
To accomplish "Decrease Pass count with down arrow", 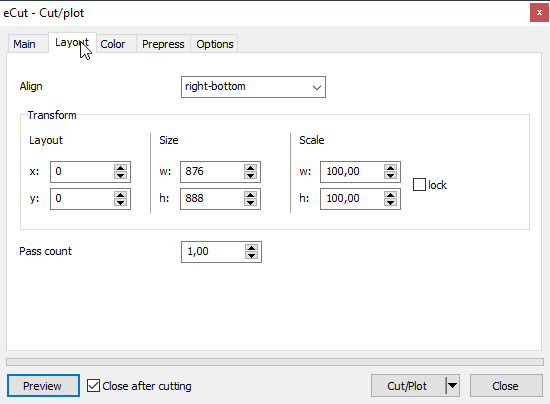I will coord(251,256).
